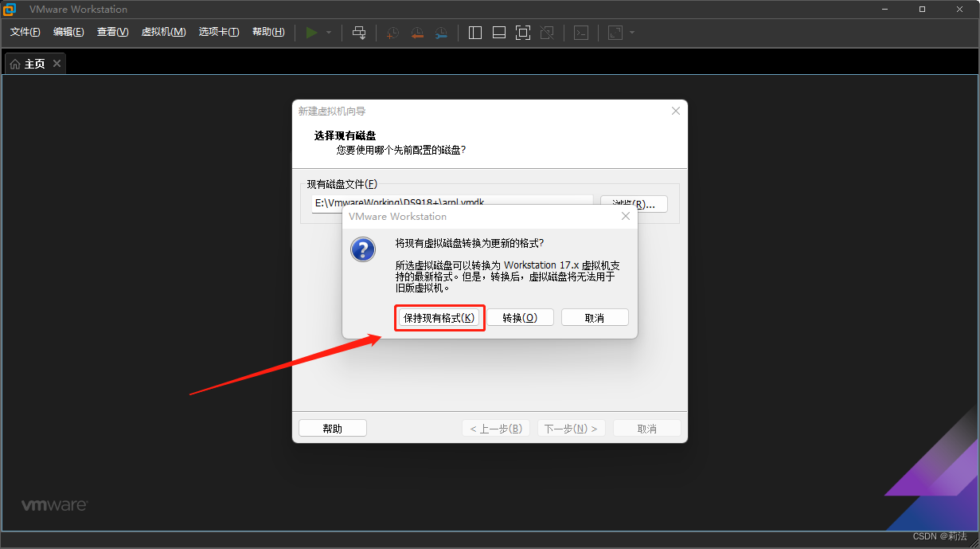Close the VMware Workstation conversion dialog

[626, 216]
